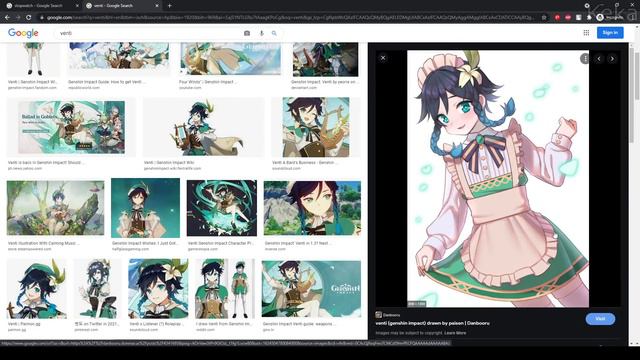Open the 'venti (genshin impact) drawn by paisen' title

coord(432,323)
